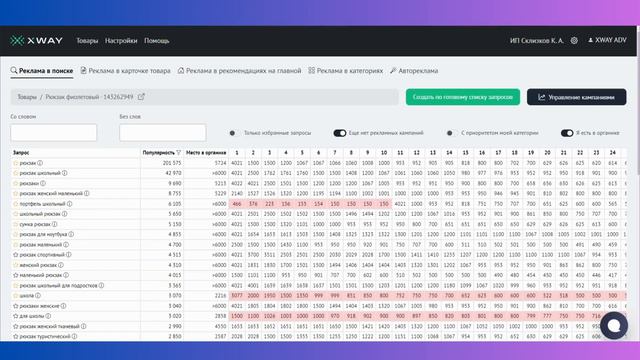The width and height of the screenshot is (640, 360).
Task: Focus the Без слов input field
Action: 162,133
